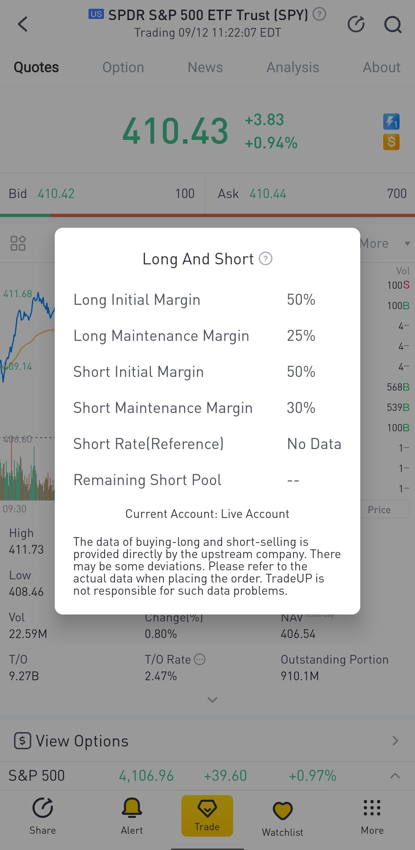Open More menu in bottom bar
This screenshot has width=415, height=850.
pyautogui.click(x=372, y=816)
